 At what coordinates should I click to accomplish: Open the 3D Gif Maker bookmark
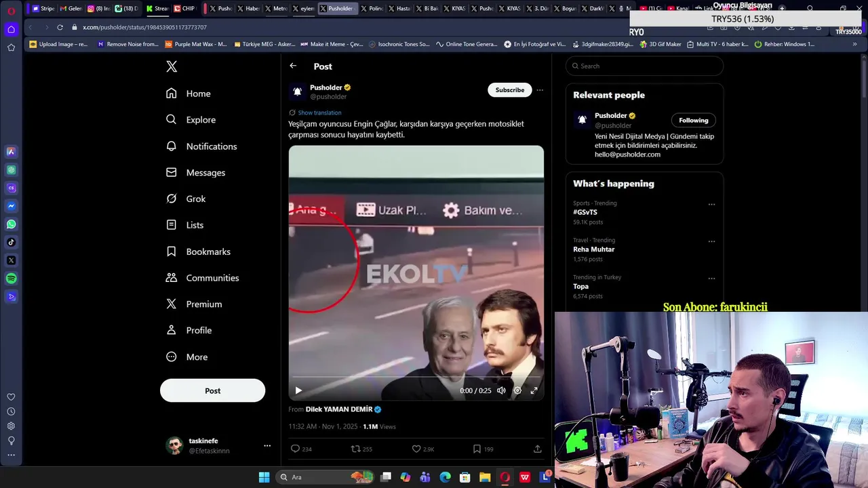pos(660,44)
